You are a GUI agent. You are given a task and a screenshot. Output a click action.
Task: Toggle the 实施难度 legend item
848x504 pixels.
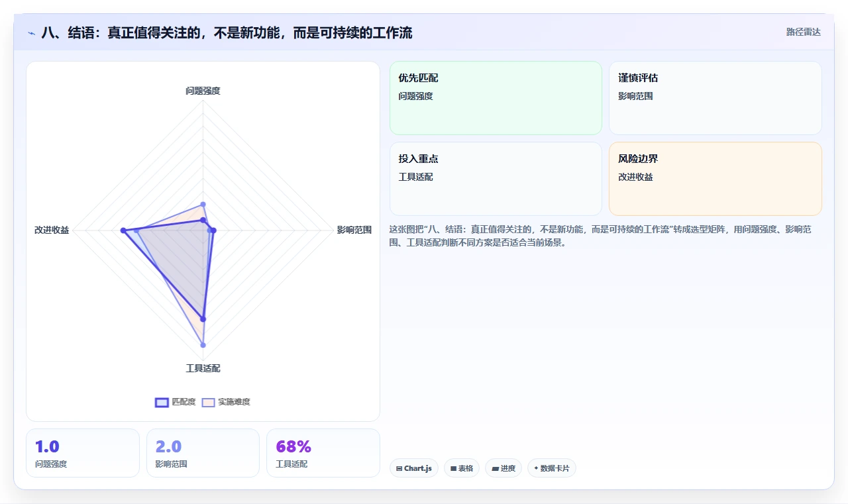coord(226,402)
